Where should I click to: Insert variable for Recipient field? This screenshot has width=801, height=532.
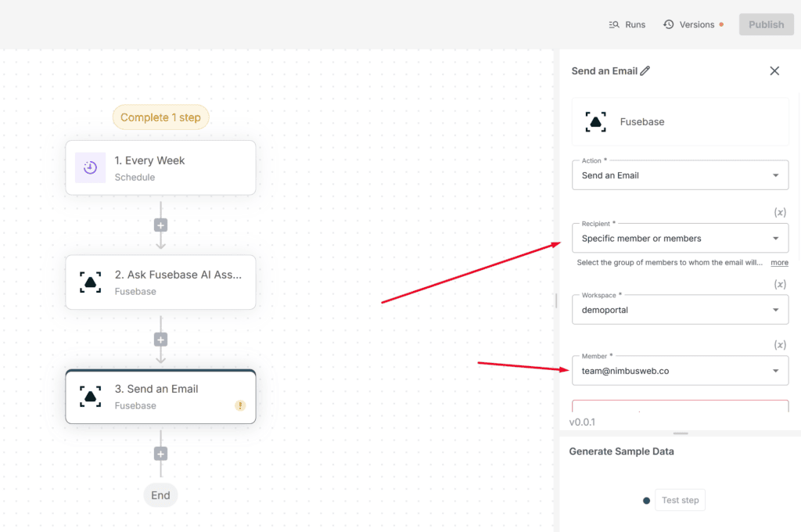[x=780, y=212]
